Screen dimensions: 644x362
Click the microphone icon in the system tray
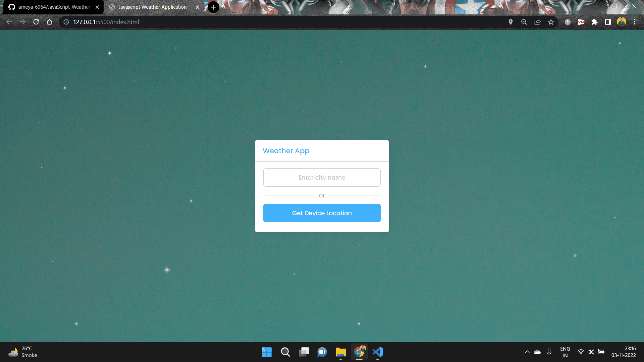(x=549, y=352)
